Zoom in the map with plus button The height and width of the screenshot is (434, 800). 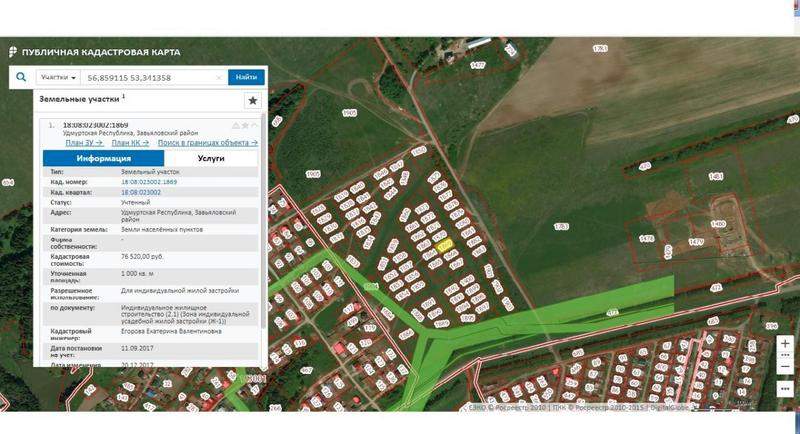click(x=785, y=344)
